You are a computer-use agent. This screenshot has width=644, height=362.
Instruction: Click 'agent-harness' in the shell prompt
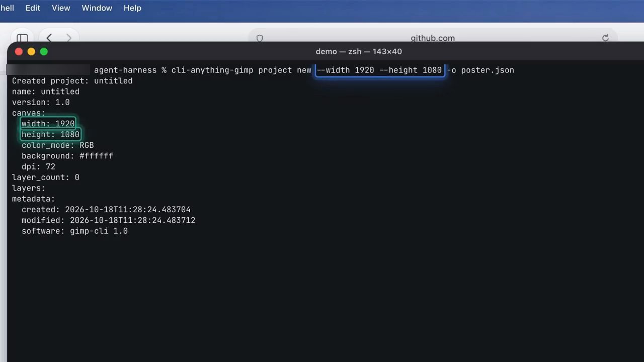point(125,70)
